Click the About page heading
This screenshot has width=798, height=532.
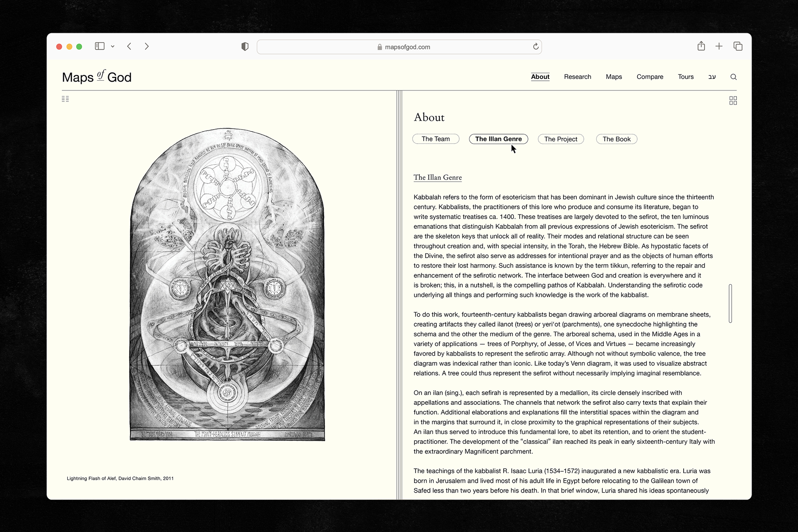tap(429, 117)
